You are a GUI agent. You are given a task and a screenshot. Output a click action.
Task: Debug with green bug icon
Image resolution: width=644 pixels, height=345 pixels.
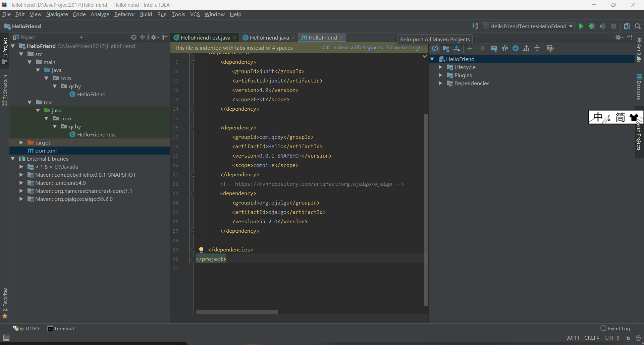click(x=592, y=26)
